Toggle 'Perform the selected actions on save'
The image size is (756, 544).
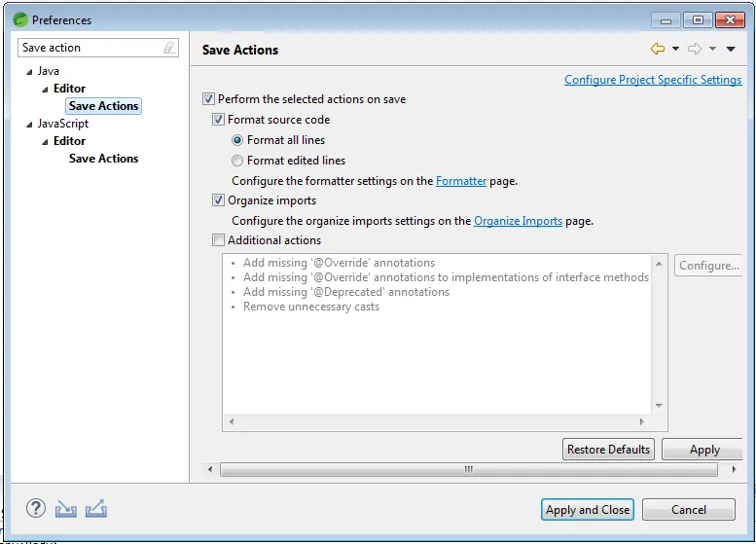208,99
